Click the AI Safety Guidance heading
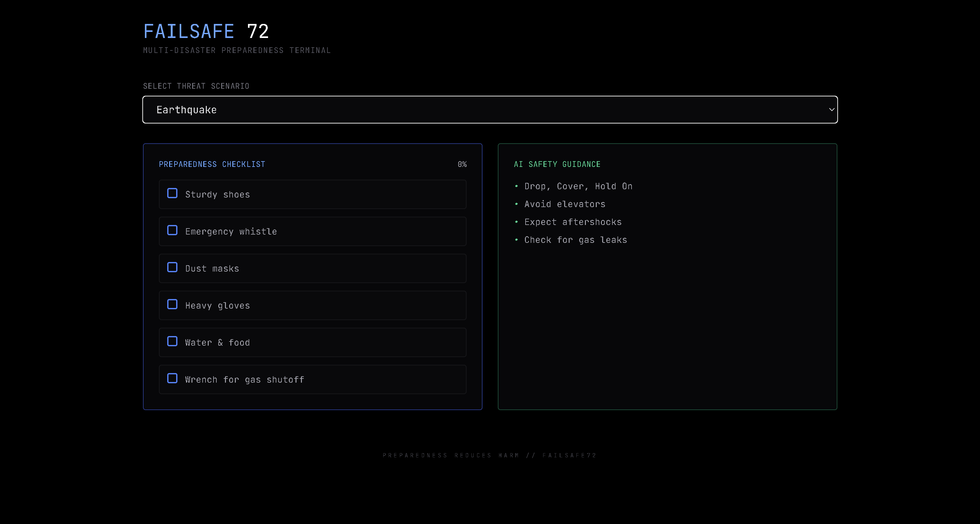This screenshot has height=524, width=980. pos(557,164)
